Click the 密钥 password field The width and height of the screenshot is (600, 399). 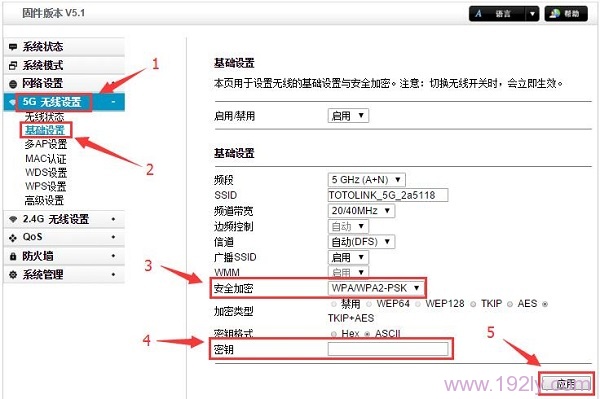[388, 349]
